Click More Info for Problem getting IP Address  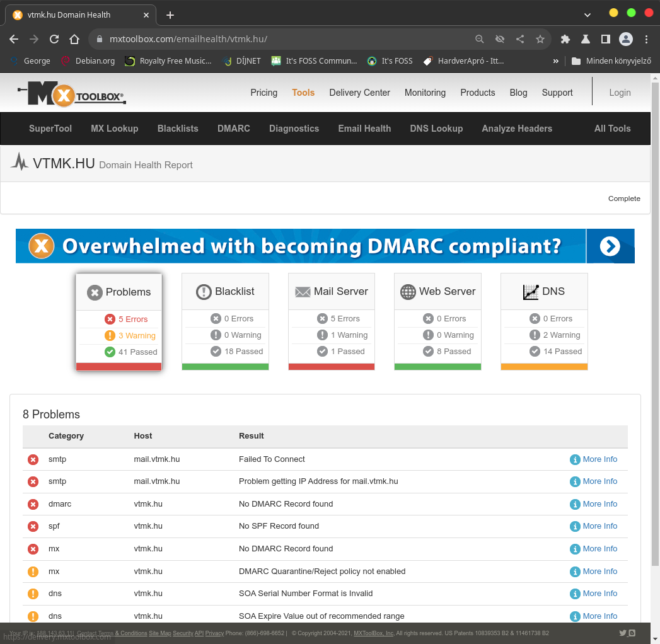tap(600, 481)
